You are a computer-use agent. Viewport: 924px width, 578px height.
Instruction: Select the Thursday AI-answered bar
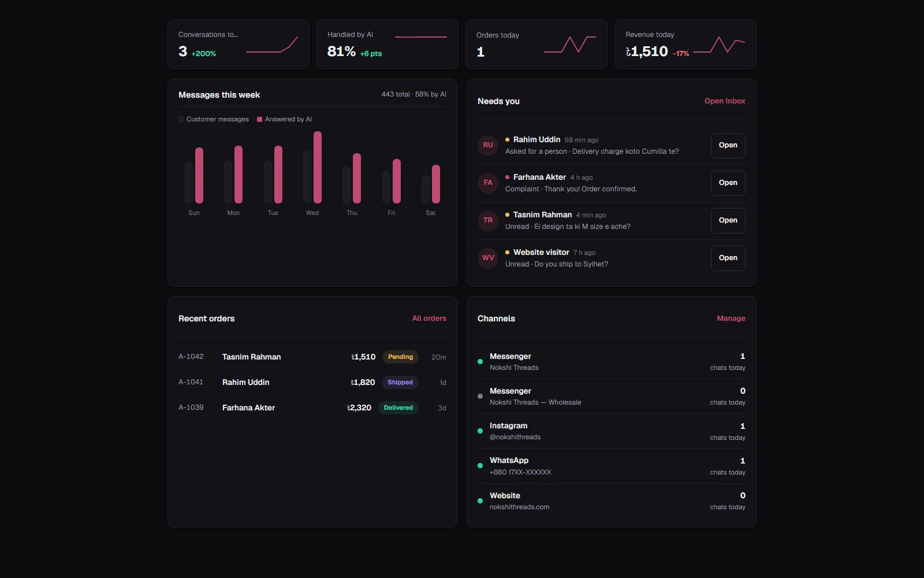coord(357,178)
